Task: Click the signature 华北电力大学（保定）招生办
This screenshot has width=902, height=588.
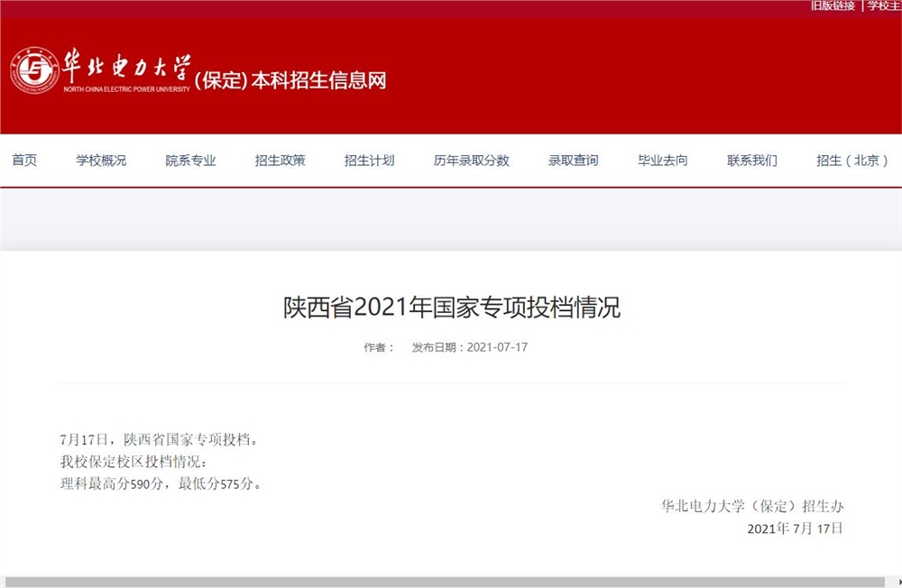Action: point(752,506)
